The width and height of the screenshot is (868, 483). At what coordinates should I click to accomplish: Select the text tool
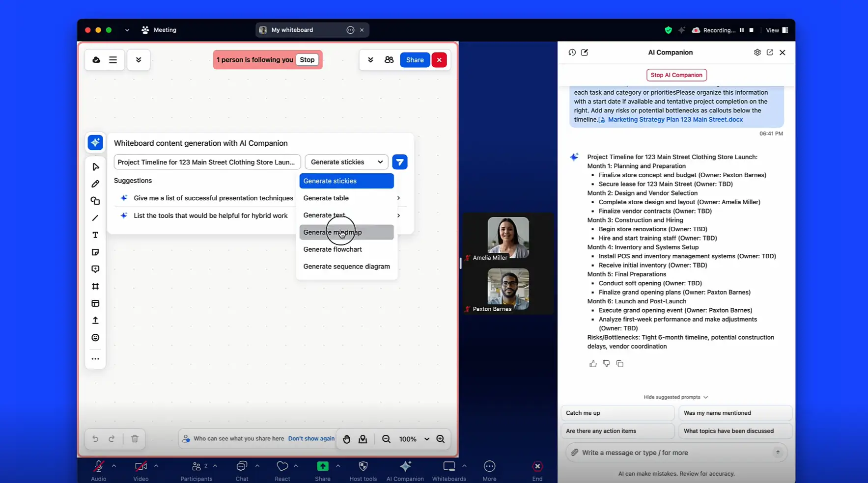coord(95,235)
